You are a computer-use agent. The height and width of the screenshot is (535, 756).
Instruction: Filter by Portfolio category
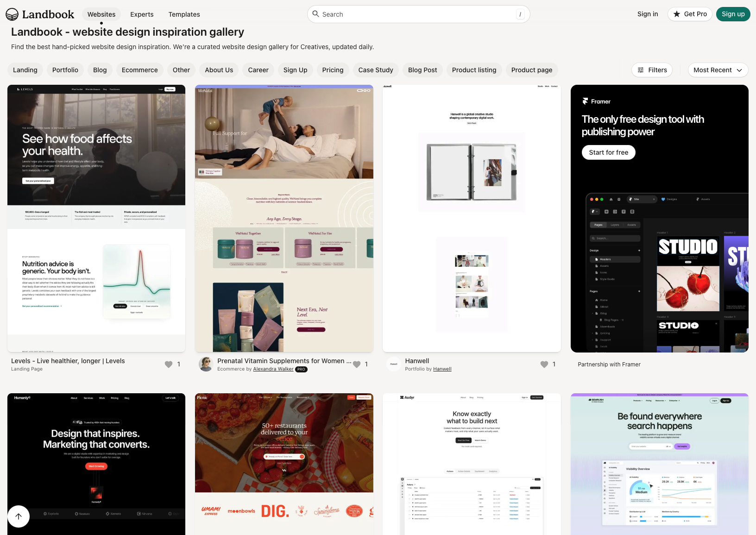[65, 70]
